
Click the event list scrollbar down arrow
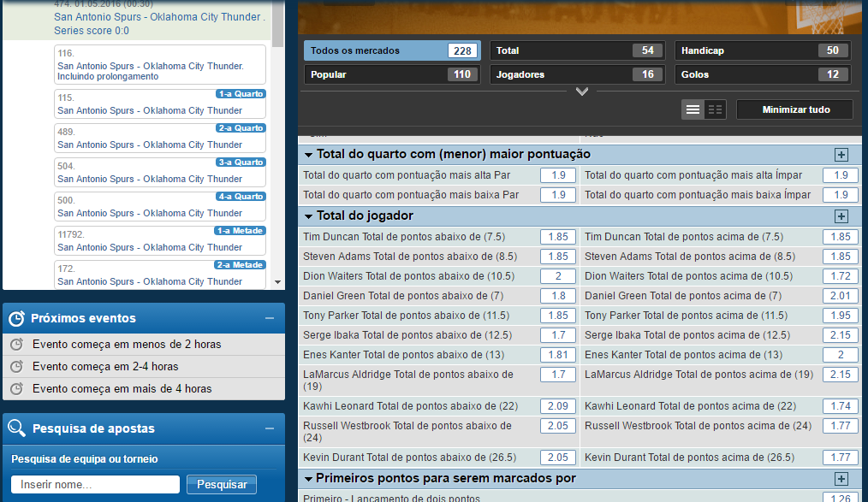point(278,282)
